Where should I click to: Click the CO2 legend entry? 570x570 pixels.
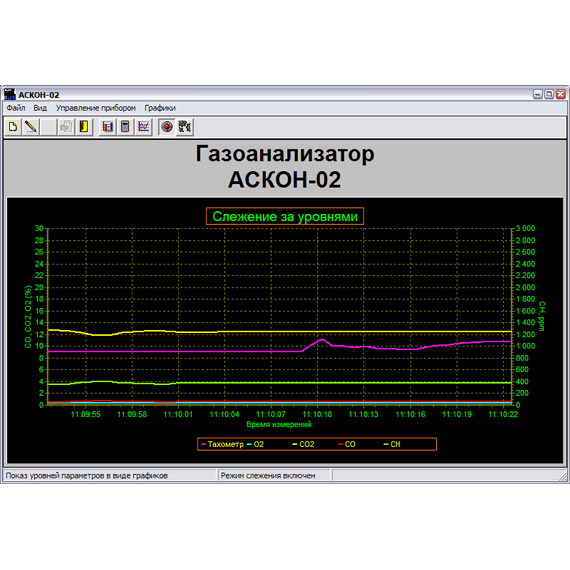304,444
